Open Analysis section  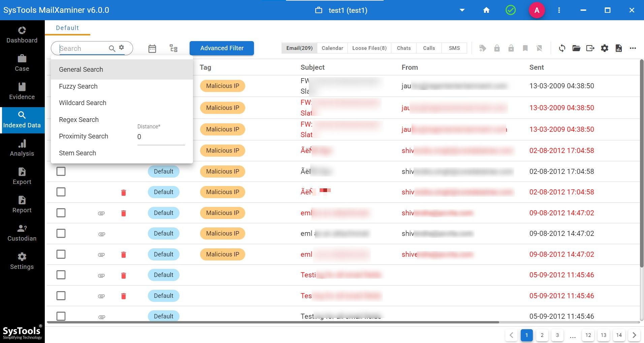tap(22, 148)
